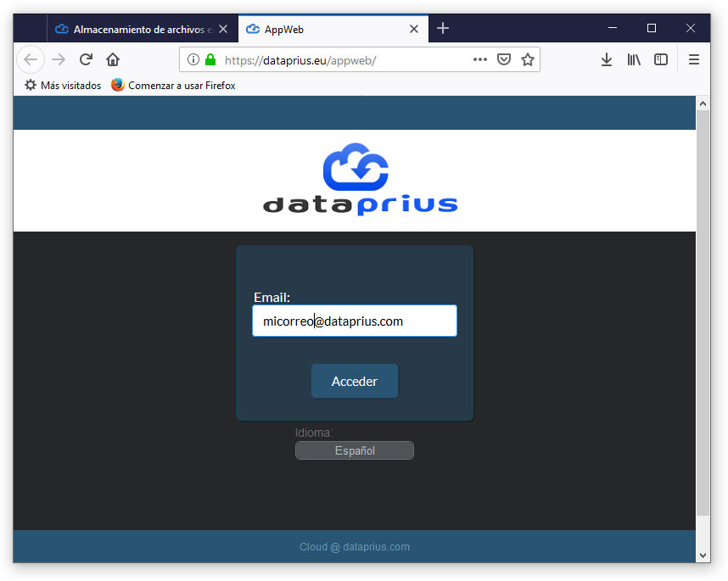Viewport: 728px width, 581px height.
Task: Go forward with the forward arrow
Action: (59, 60)
